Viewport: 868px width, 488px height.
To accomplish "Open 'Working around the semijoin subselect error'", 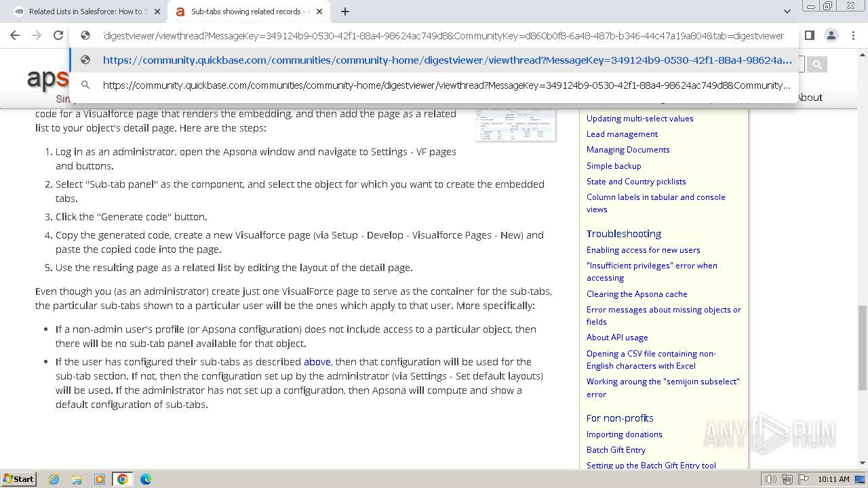I will click(663, 388).
